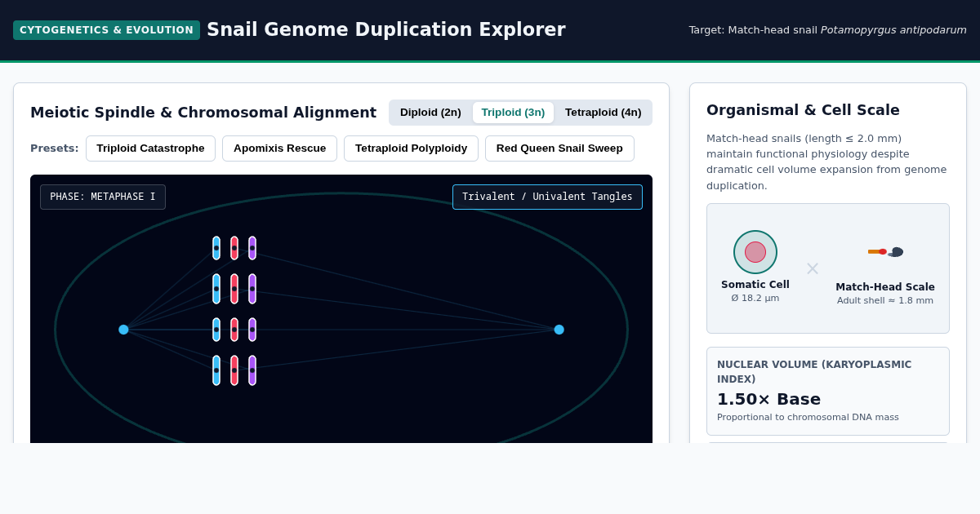Click the Somatic Cell label
Viewport: 980px width, 514px height.
[755, 285]
